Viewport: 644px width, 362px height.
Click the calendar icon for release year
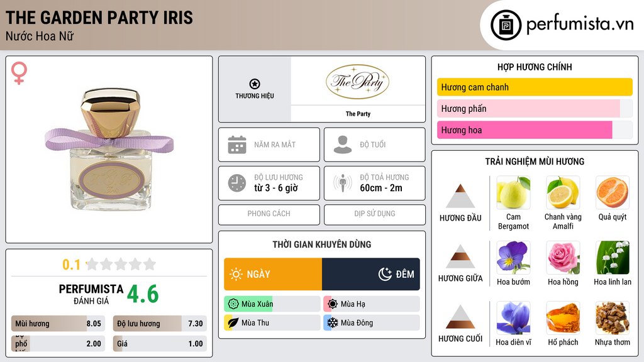point(237,145)
